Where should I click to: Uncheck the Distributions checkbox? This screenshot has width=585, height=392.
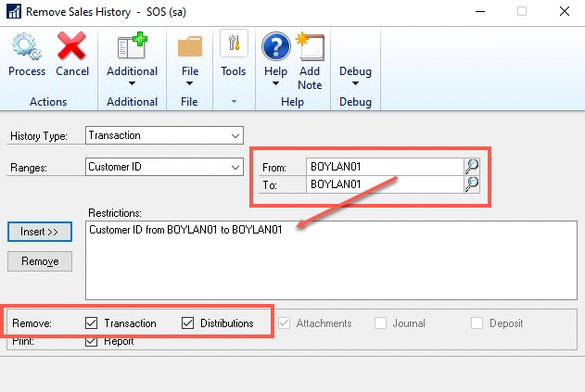[187, 323]
